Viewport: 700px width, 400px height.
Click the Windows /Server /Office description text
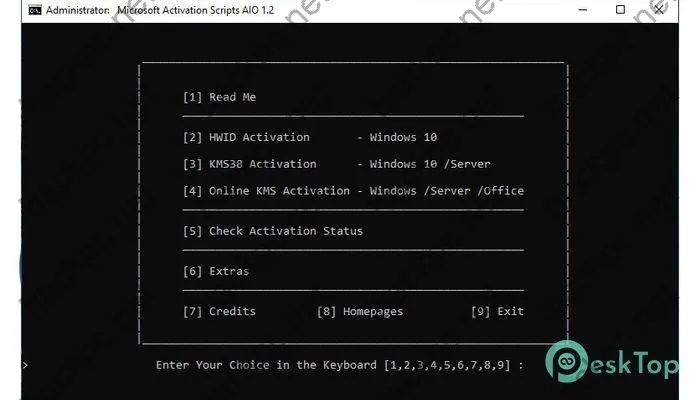446,191
